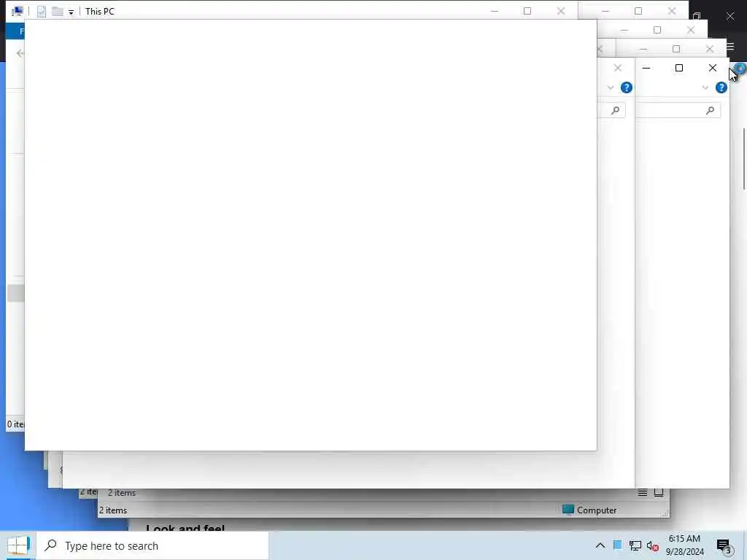Click the "Look and feel" heading
The height and width of the screenshot is (560, 747).
185,528
